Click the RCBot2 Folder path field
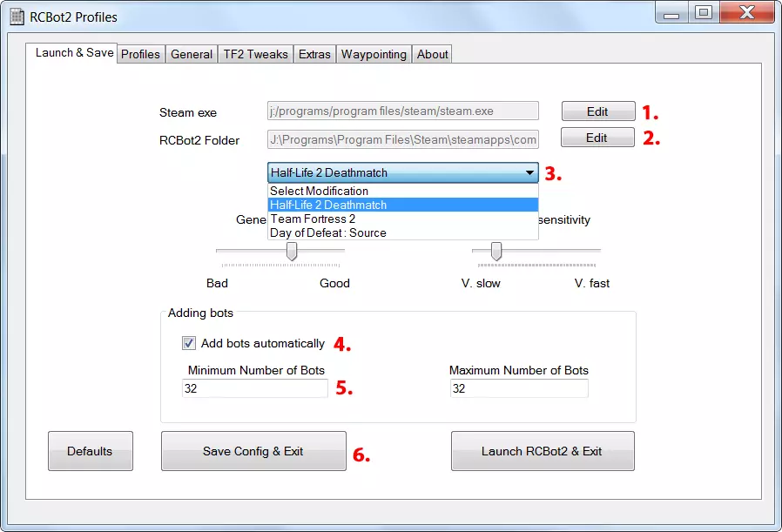The image size is (782, 532). tap(403, 139)
